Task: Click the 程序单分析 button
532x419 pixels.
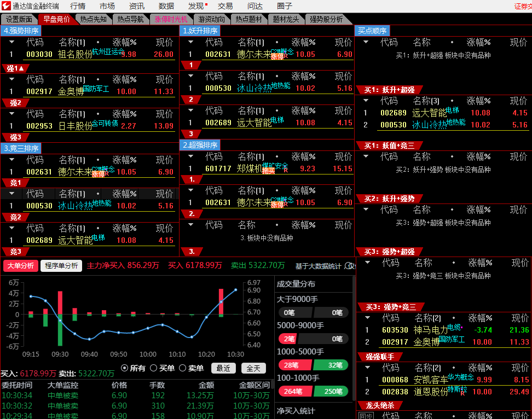Action: (61, 266)
